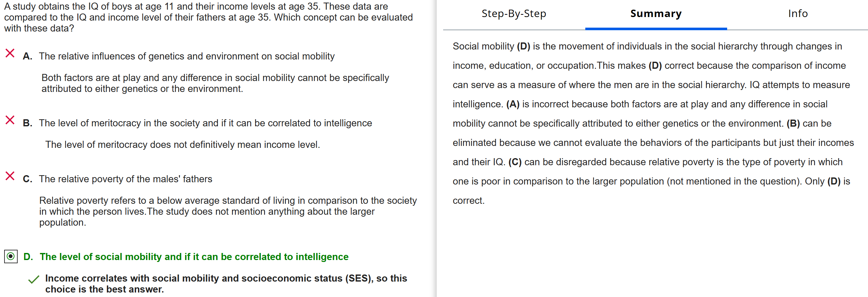868x297 pixels.
Task: Click the question text about the IQ study
Action: pyautogui.click(x=208, y=17)
